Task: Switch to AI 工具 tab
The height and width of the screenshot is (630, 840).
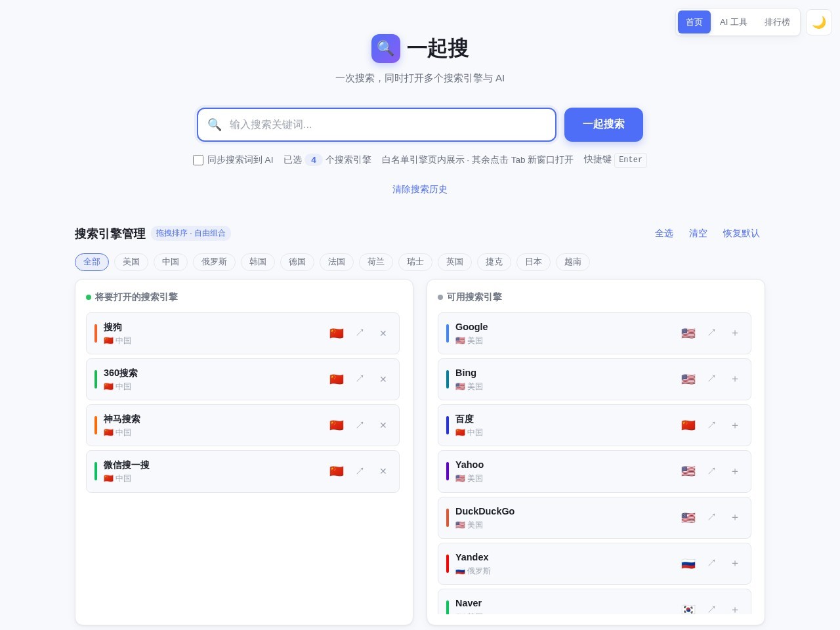Action: (x=734, y=22)
